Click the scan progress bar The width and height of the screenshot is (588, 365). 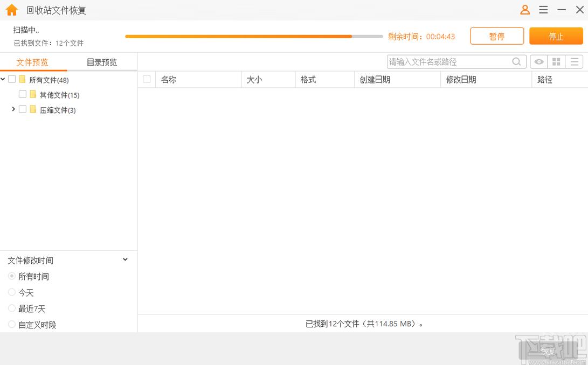pos(254,37)
